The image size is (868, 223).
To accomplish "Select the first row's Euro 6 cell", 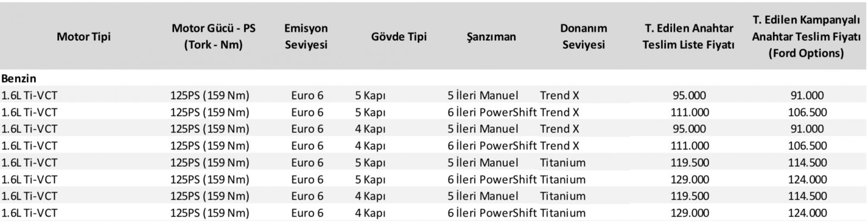I will pos(307,95).
